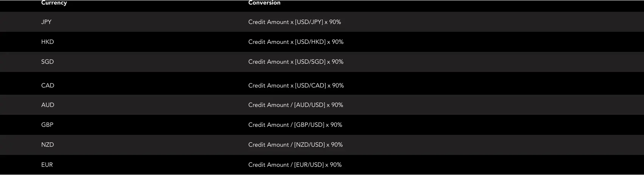The image size is (644, 175).
Task: Select the GBP currency cell
Action: [x=47, y=125]
